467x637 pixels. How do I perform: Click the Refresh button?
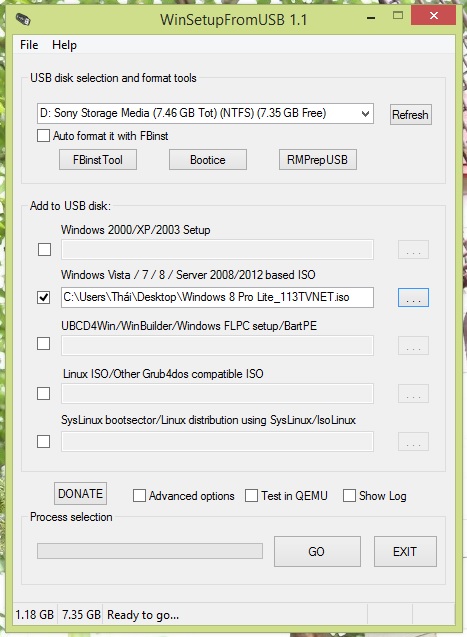tap(411, 115)
